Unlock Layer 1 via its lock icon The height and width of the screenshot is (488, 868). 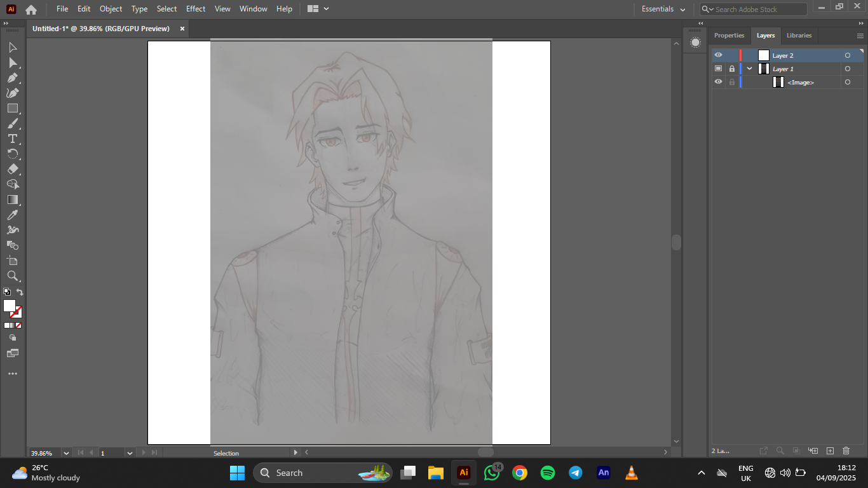732,69
